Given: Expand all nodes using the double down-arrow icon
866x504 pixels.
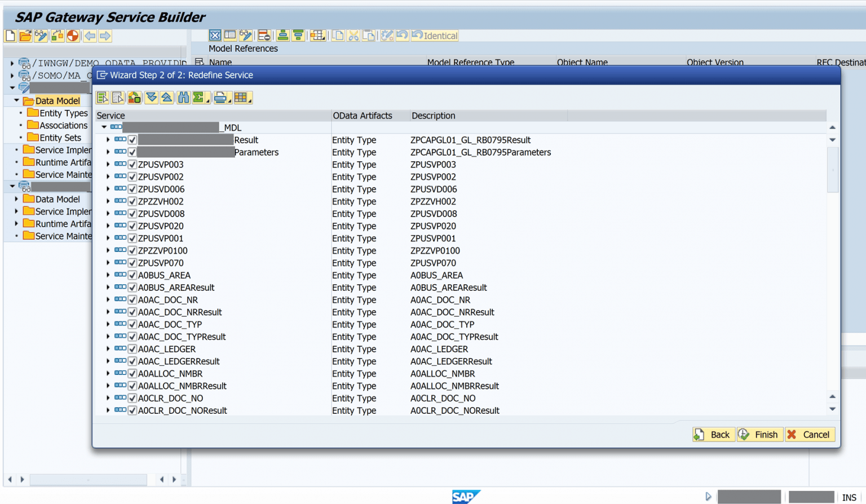Looking at the screenshot, I should 151,97.
